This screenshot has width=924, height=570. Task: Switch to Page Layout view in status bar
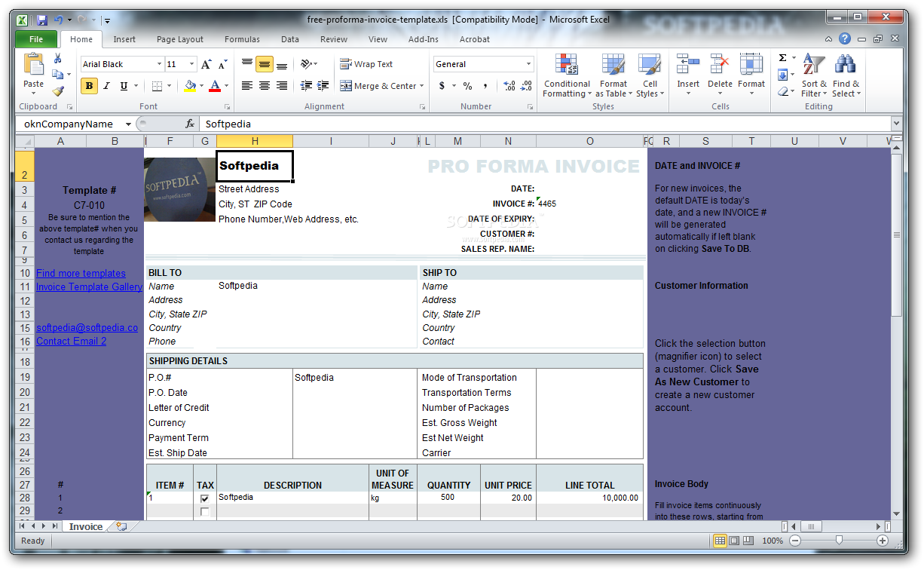tap(734, 541)
